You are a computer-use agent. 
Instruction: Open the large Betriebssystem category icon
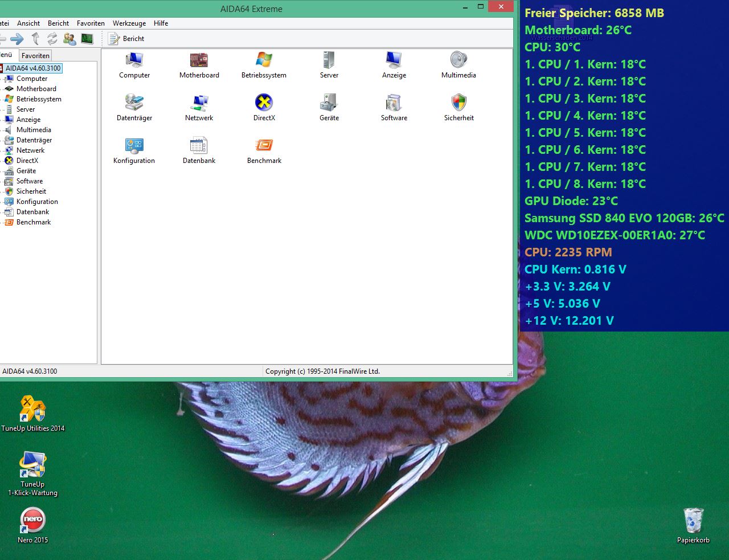tap(264, 60)
